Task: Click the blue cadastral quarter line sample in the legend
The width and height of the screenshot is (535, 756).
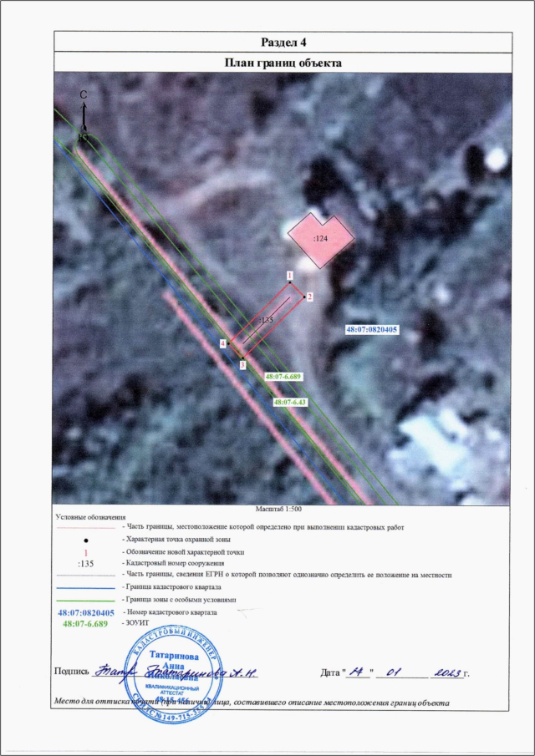Action: 86,588
